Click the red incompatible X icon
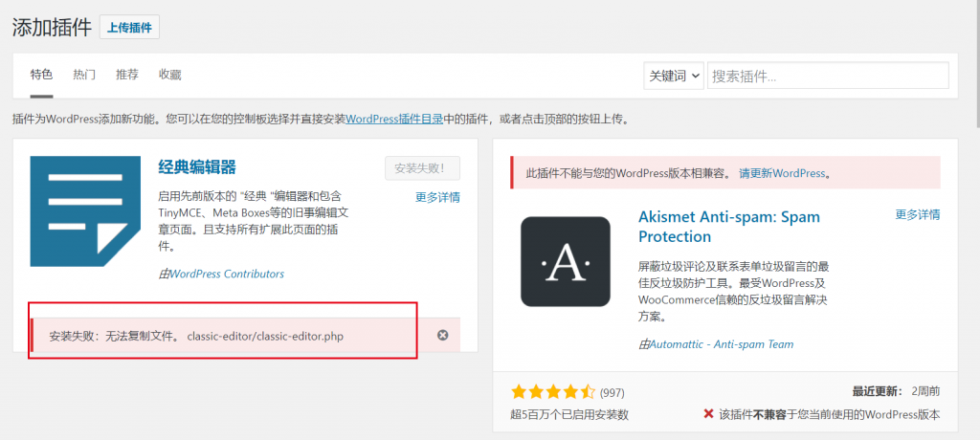 709,414
